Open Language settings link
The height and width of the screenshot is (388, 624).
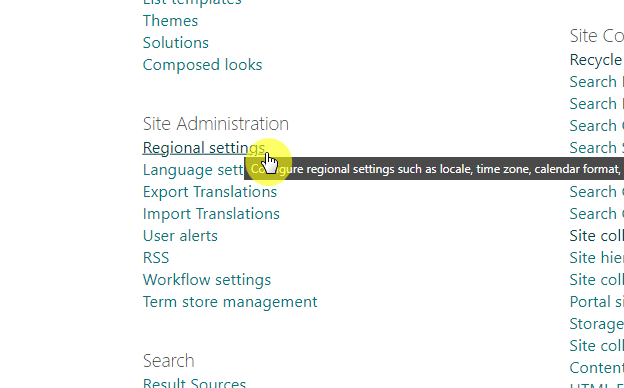pyautogui.click(x=193, y=170)
